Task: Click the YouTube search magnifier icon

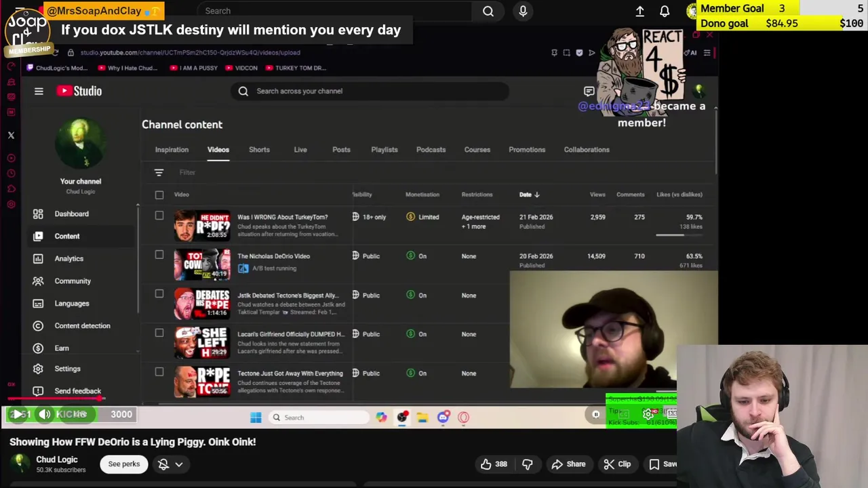Action: pyautogui.click(x=488, y=11)
